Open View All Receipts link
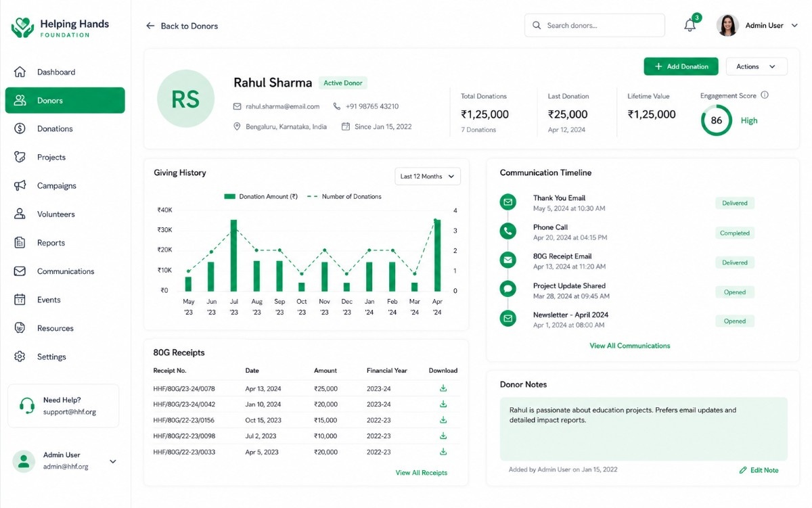 [x=422, y=473]
